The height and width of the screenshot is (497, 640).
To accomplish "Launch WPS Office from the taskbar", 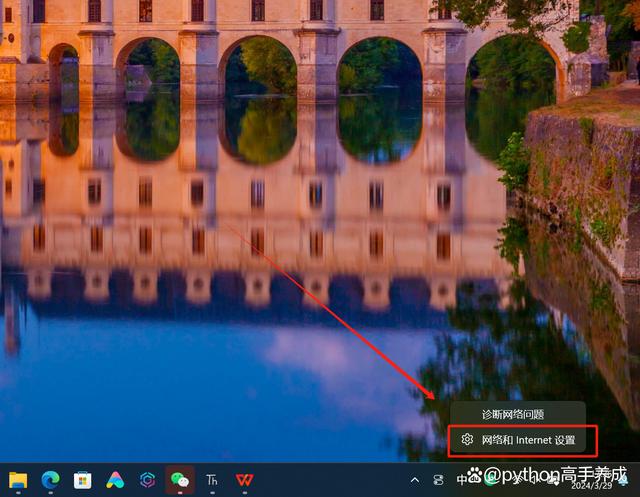I will [x=244, y=480].
